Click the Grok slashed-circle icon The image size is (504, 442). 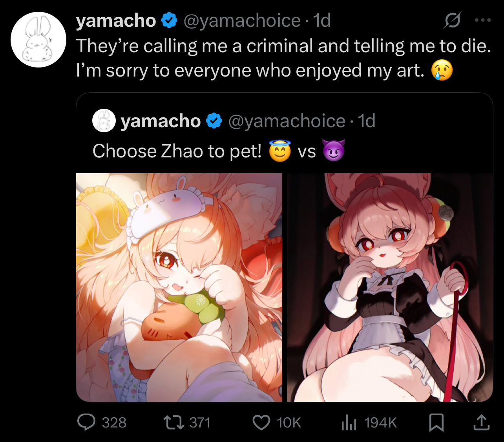point(452,20)
